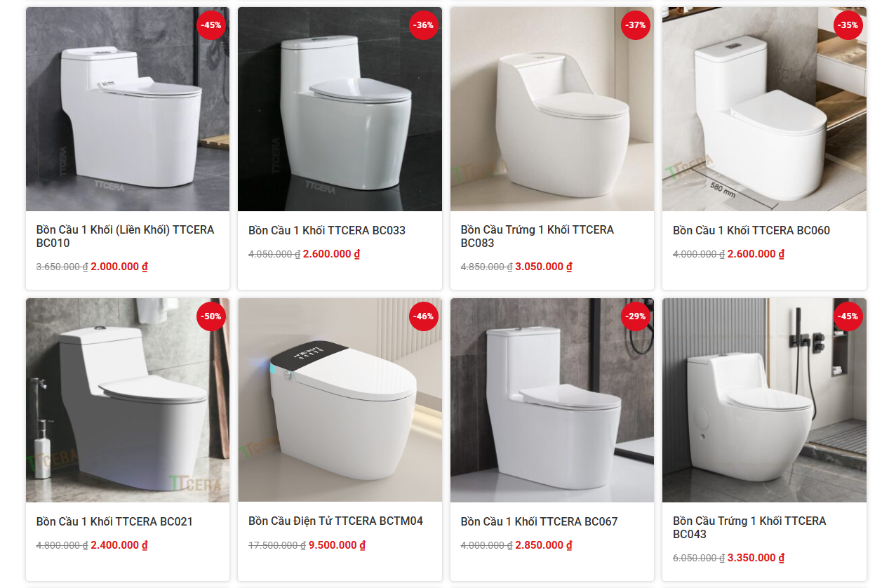Screen dimensions: 889x588
Task: Open Bồn Cầu Điện Tử TTCERA BCTM04 title
Action: 335,521
